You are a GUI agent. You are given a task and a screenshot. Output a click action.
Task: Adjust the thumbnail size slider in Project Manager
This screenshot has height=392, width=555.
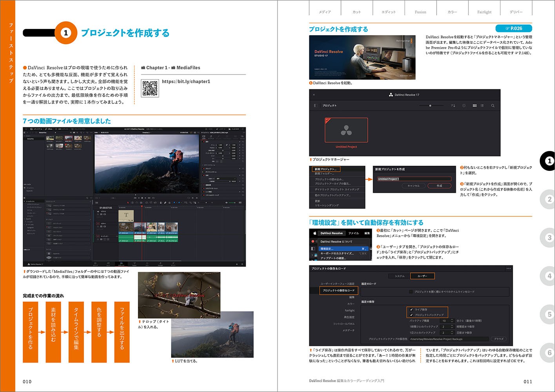(x=430, y=105)
